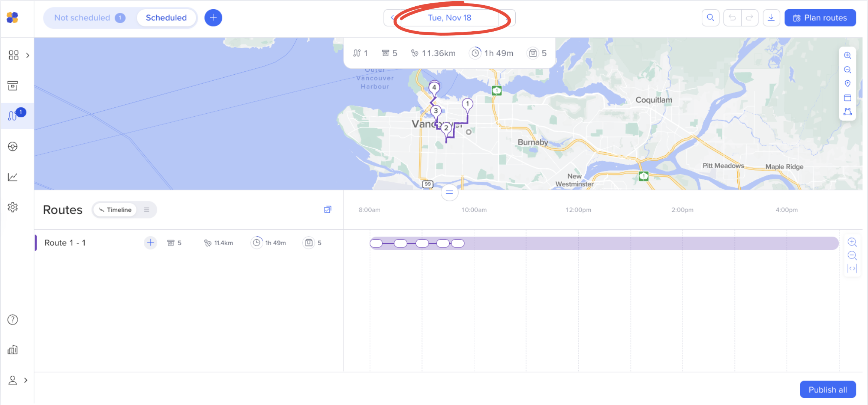This screenshot has height=405, width=868.
Task: Open the settings gear in sidebar
Action: [13, 207]
